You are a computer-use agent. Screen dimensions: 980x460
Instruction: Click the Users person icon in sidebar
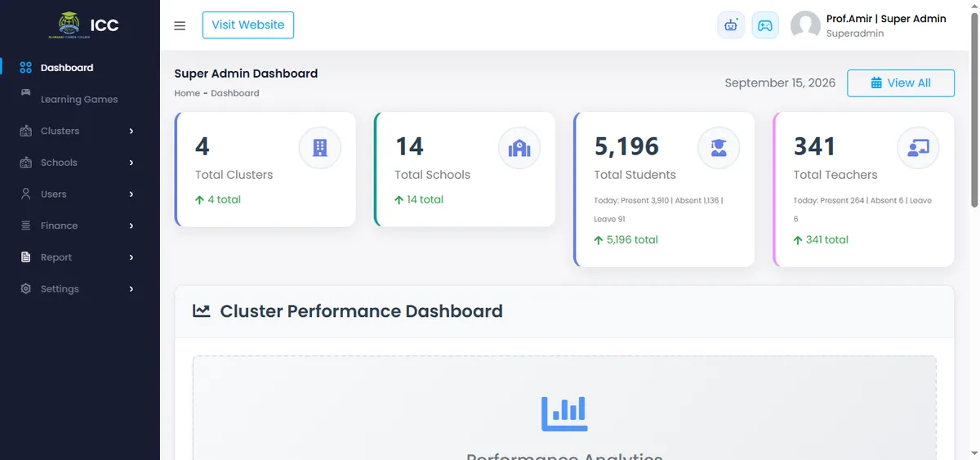tap(25, 194)
